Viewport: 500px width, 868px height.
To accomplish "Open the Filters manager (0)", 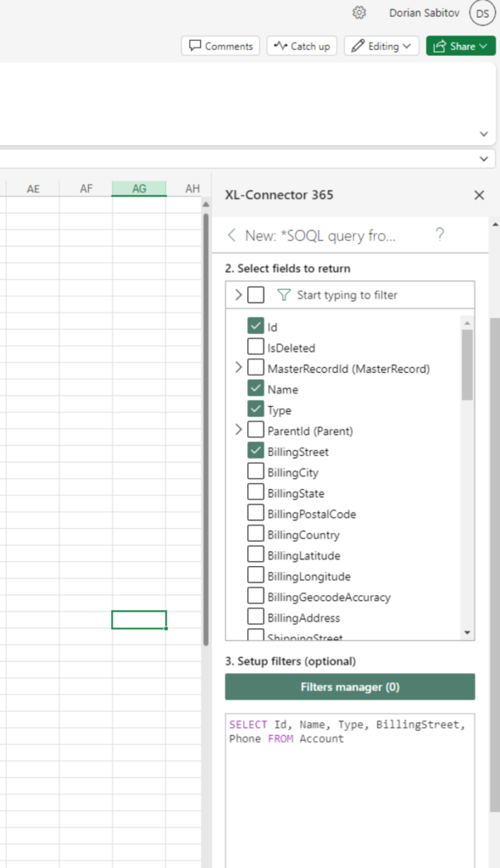I will 350,687.
